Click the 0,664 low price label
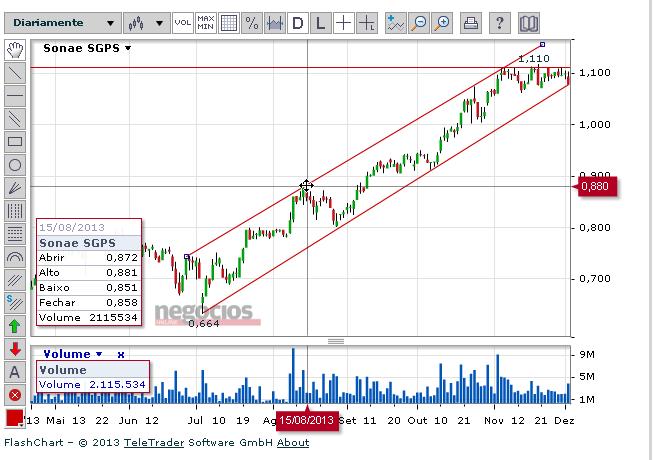Viewport: 653px width, 460px height. click(204, 324)
